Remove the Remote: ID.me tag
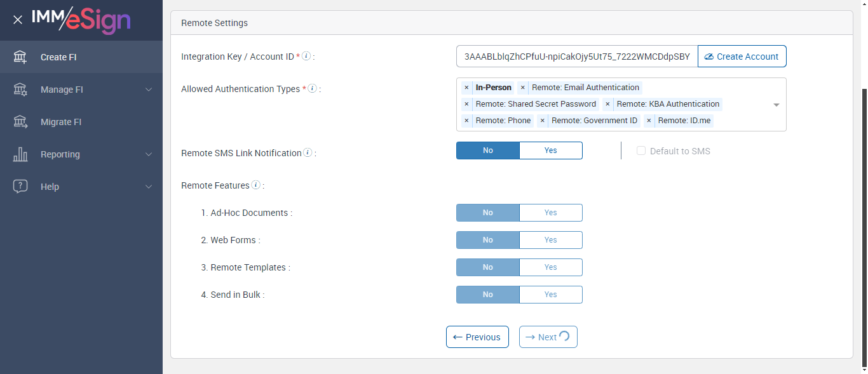868x374 pixels. (x=649, y=121)
